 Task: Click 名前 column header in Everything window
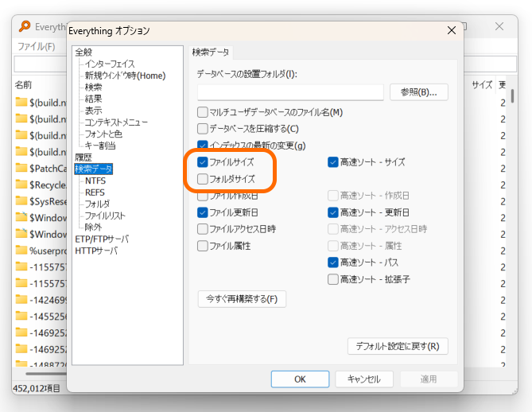tap(23, 85)
